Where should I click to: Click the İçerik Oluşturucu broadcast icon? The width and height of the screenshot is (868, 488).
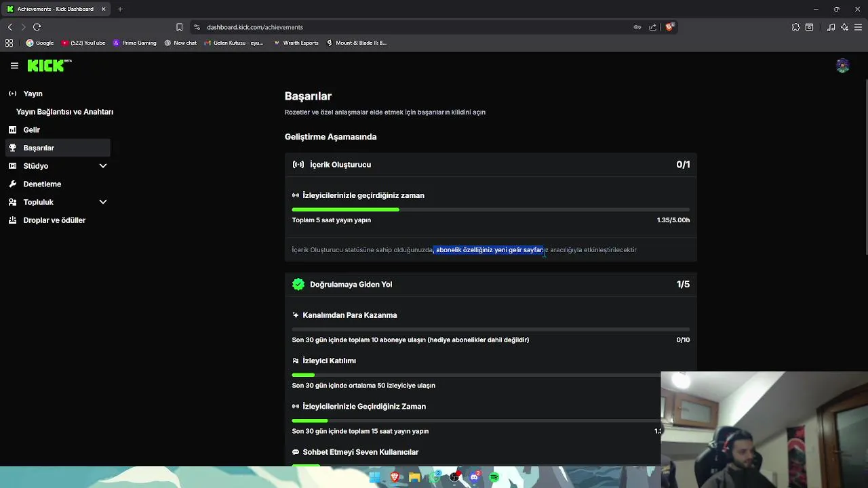(x=298, y=165)
